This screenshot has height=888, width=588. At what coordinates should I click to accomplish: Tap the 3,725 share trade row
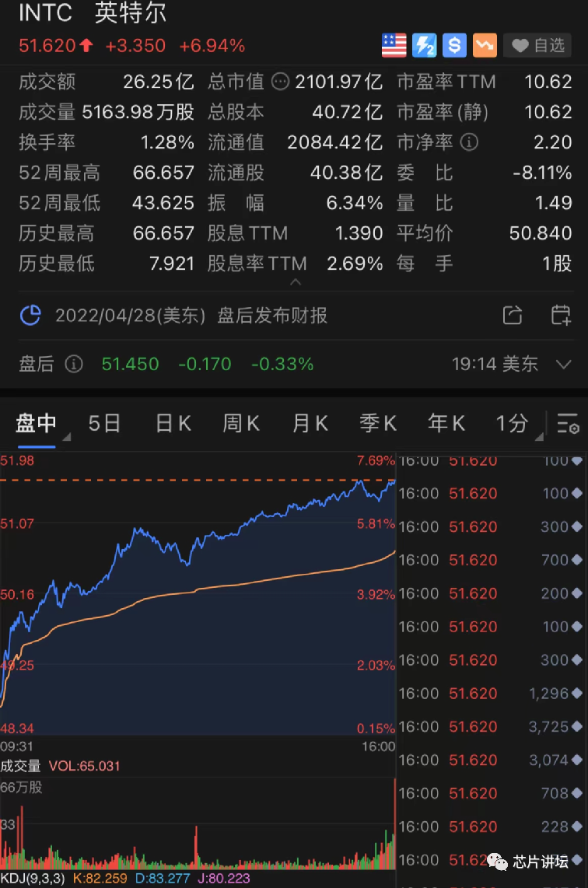491,726
